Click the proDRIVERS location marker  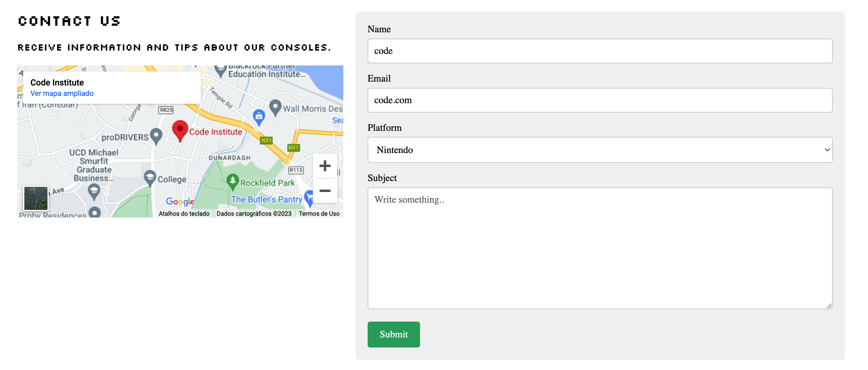[x=156, y=135]
